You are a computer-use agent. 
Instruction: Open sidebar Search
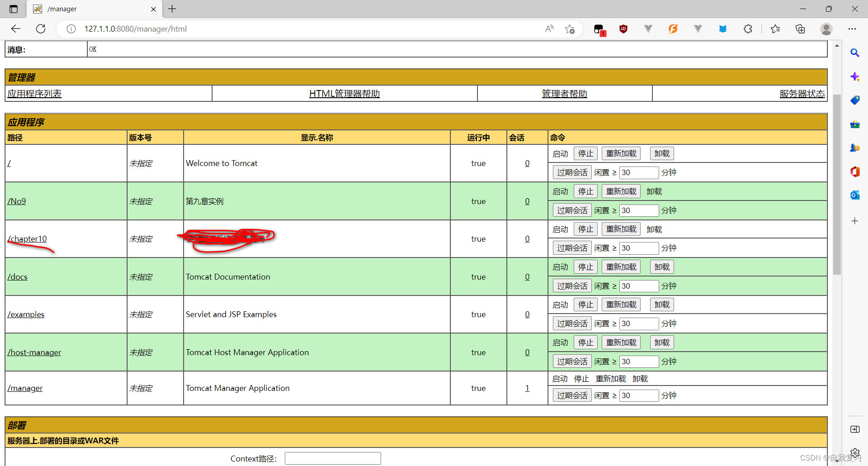click(855, 53)
